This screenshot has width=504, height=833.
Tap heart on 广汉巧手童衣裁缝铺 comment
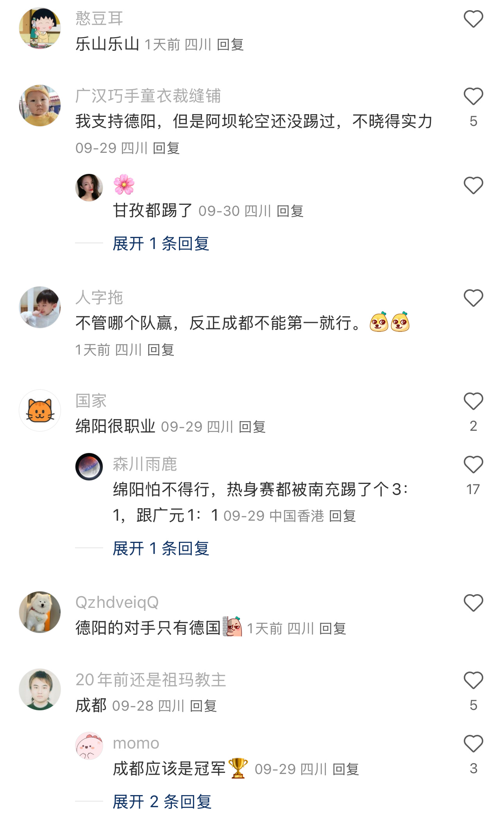[473, 96]
